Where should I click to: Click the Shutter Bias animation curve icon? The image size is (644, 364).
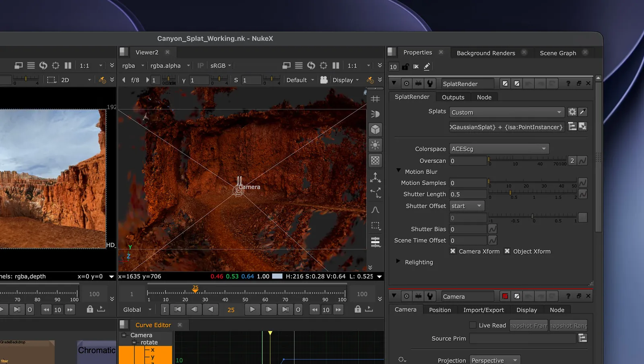[492, 229]
